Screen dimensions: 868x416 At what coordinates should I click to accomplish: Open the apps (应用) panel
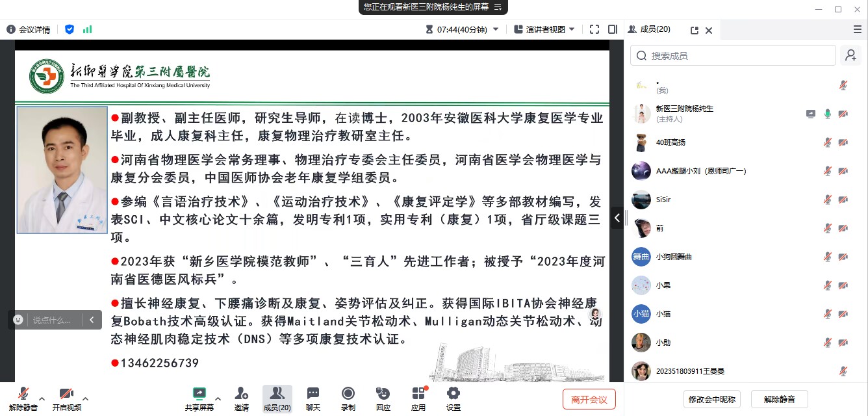coord(418,398)
